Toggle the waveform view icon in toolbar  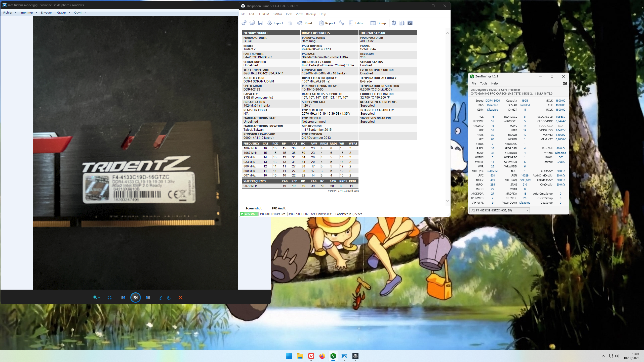(x=410, y=23)
